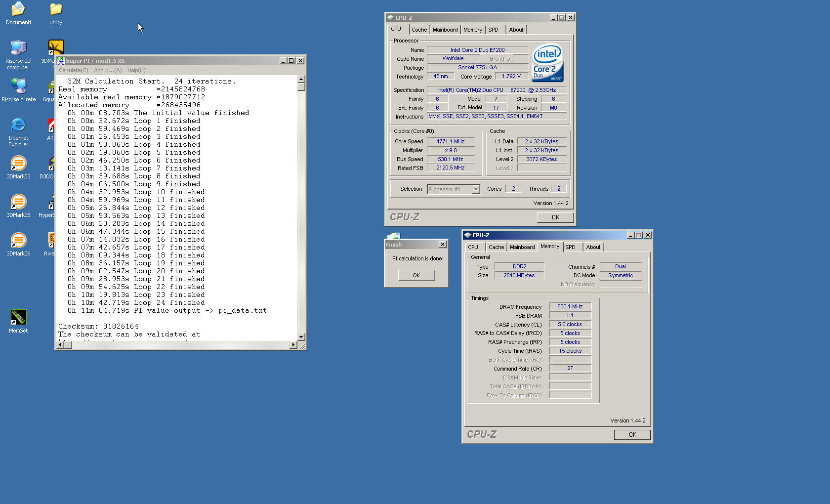830x504 pixels.
Task: Click the Loop 24 finished line
Action: point(136,303)
